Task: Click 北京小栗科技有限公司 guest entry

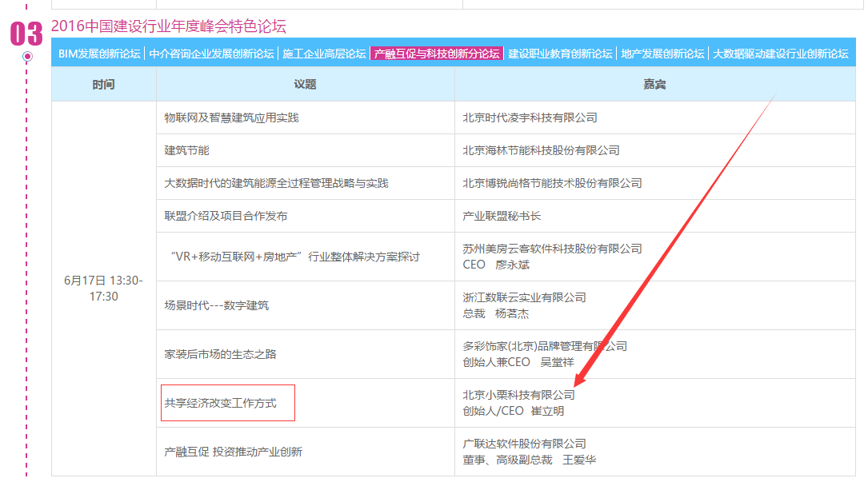Action: point(518,395)
